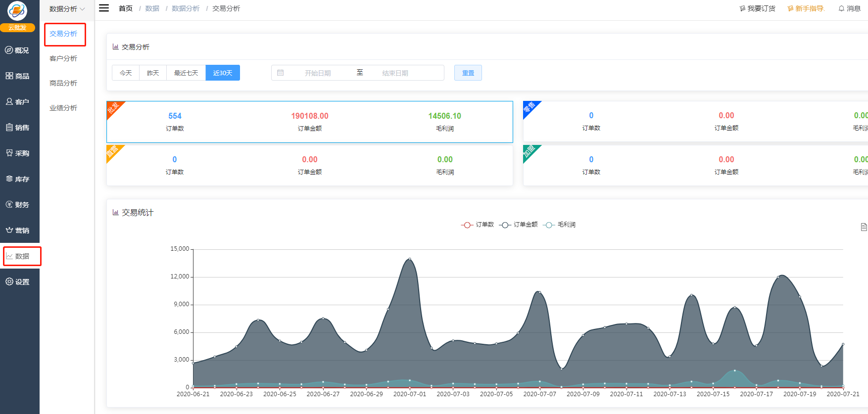Screen dimensions: 868x414
Task: Go to 客户 customers in sidebar
Action: tap(17, 102)
